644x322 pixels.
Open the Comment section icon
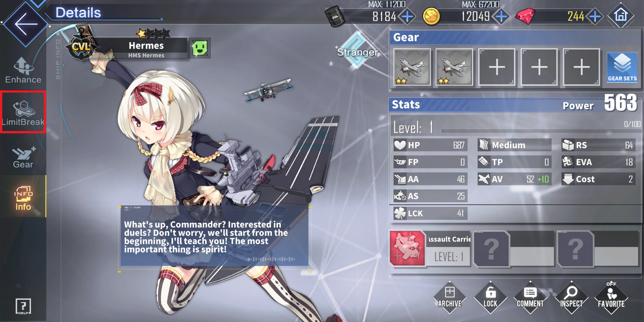click(x=530, y=297)
